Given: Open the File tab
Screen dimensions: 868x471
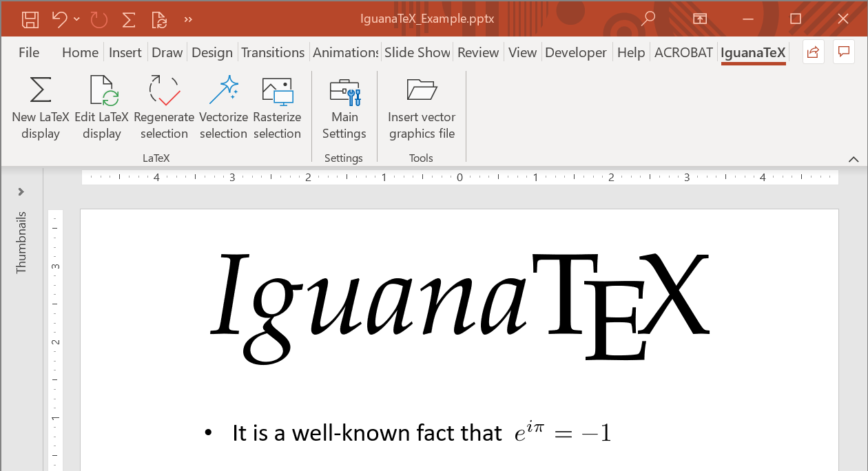Looking at the screenshot, I should click(29, 52).
